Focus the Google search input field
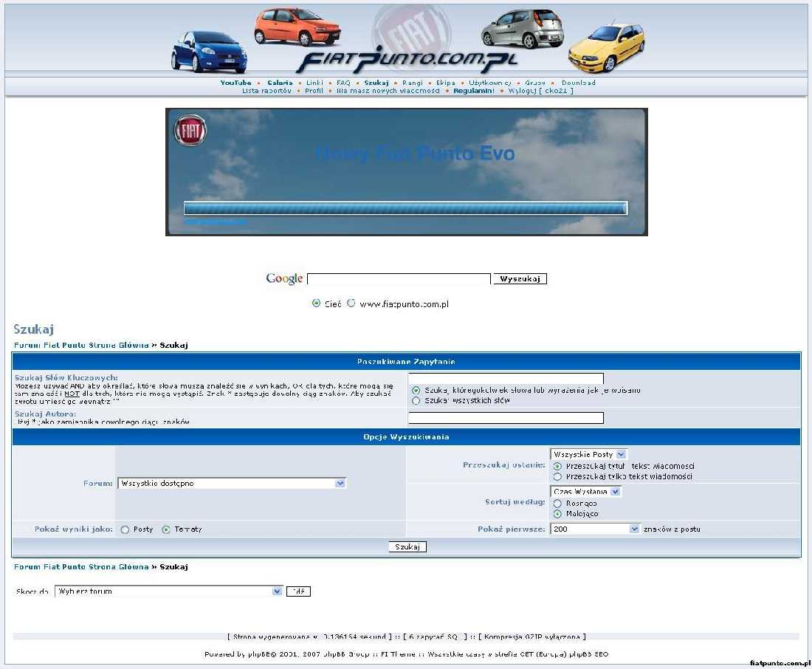Image resolution: width=812 pixels, height=669 pixels. 399,279
